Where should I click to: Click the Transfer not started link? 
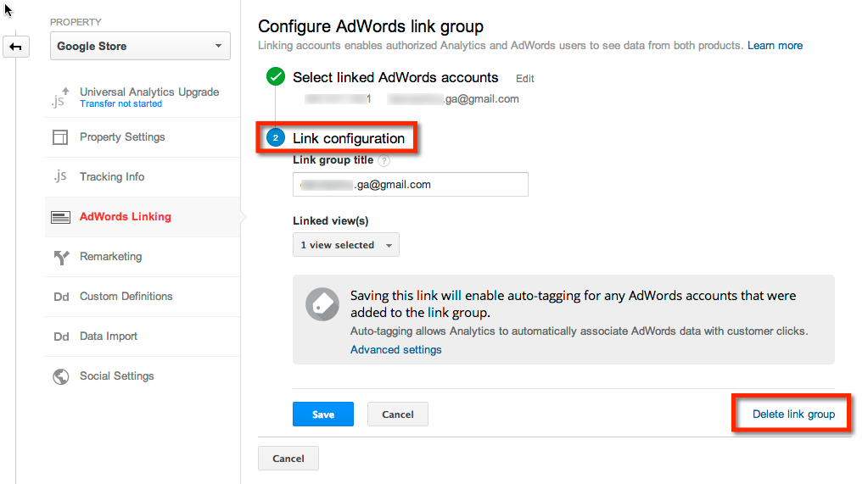click(120, 104)
